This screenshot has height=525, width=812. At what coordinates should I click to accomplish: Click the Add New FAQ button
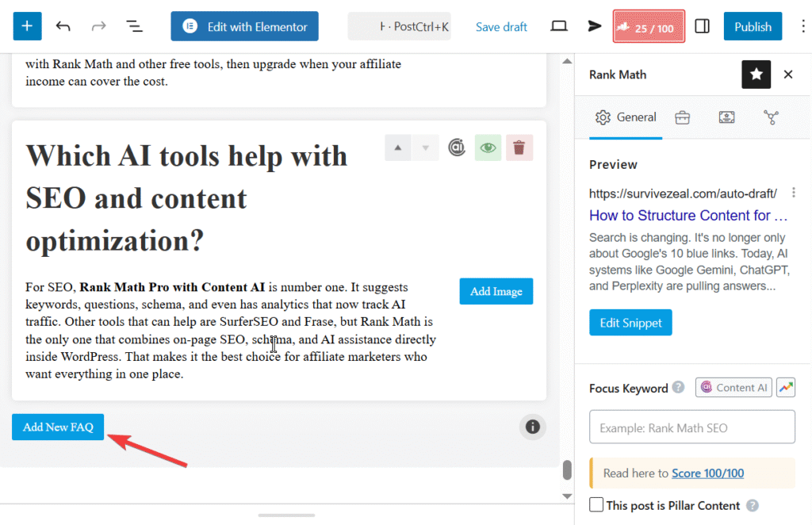pos(58,427)
